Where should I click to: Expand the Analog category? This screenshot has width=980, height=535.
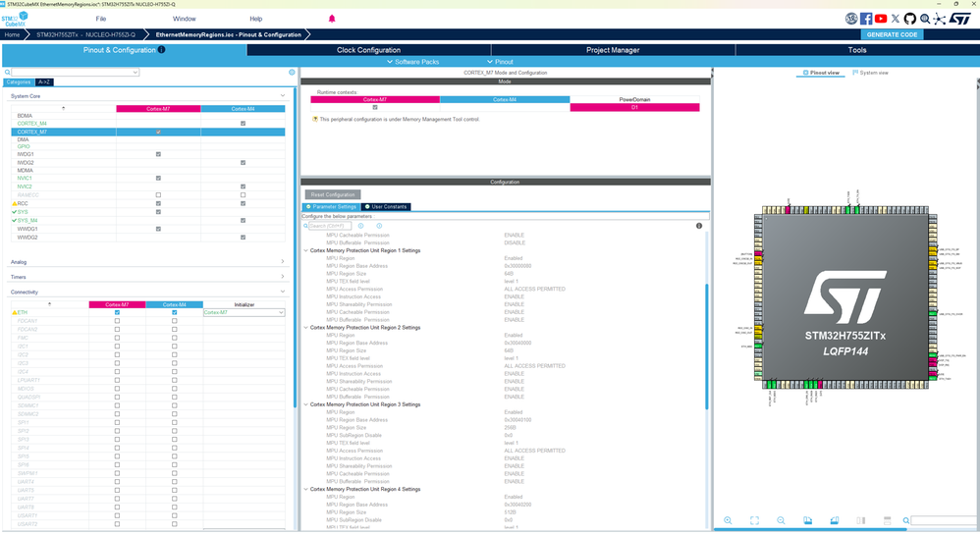[x=283, y=262]
